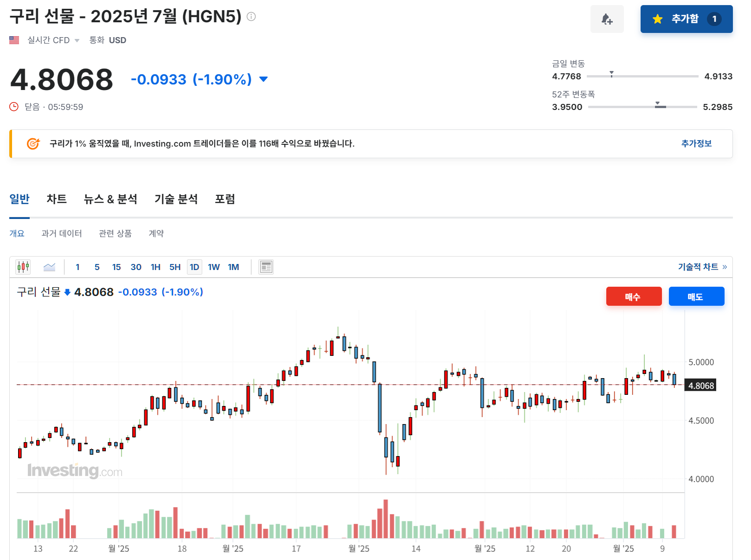Set chart interval to 5 minutes
This screenshot has height=560, width=751.
click(x=97, y=267)
